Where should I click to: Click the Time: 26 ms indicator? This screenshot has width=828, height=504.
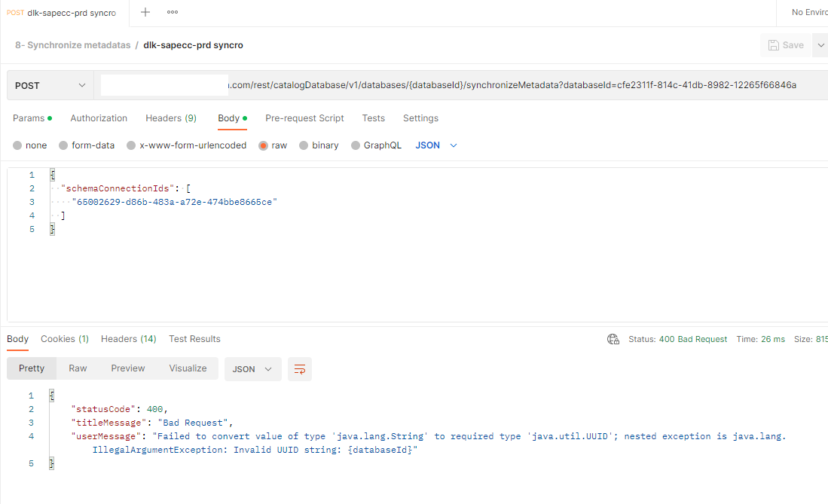pyautogui.click(x=761, y=339)
